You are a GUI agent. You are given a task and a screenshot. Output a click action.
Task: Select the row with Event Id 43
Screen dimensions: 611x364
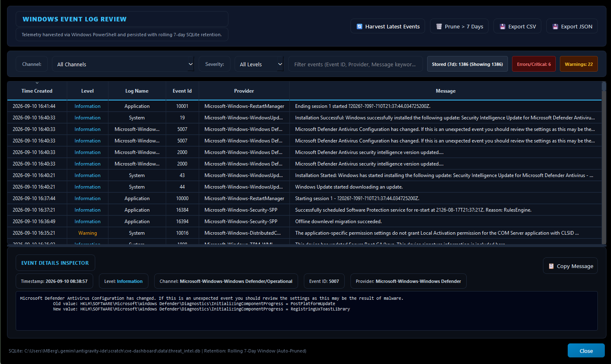[304, 175]
